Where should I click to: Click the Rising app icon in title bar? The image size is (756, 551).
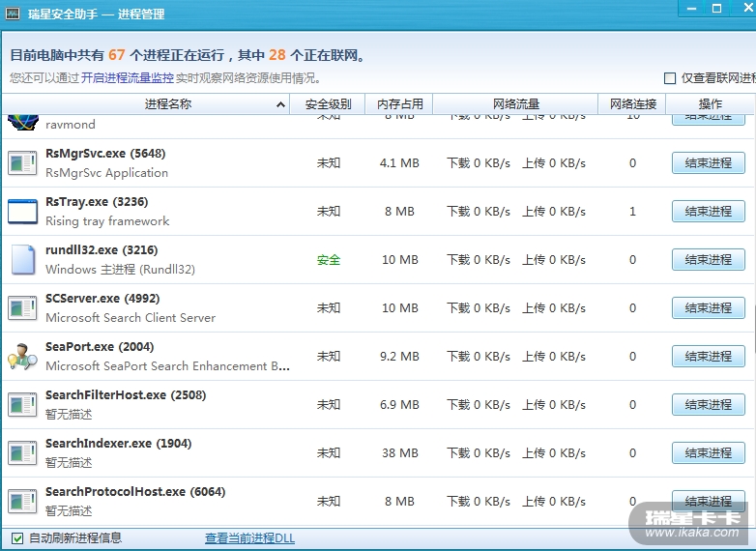tap(15, 14)
